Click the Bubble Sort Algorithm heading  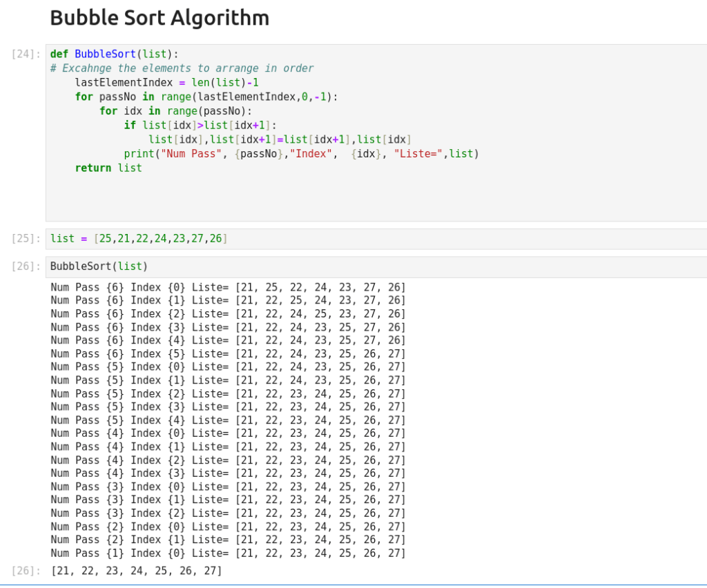point(159,18)
